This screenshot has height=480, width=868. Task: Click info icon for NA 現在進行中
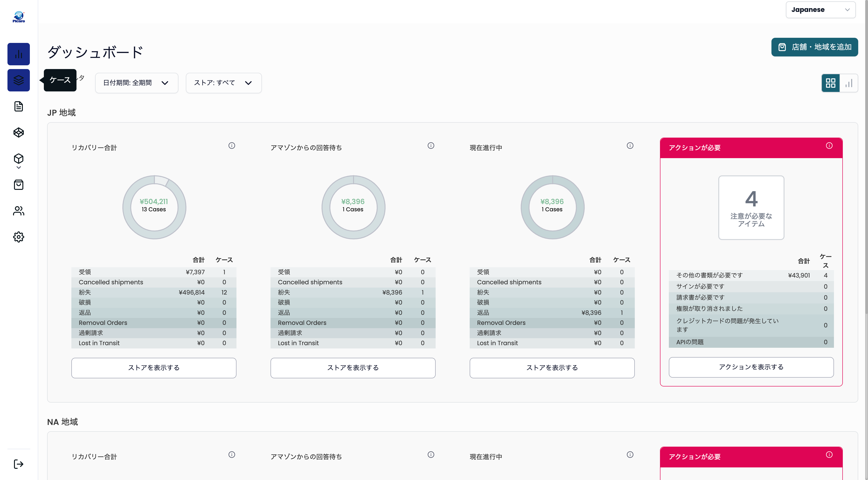click(630, 455)
